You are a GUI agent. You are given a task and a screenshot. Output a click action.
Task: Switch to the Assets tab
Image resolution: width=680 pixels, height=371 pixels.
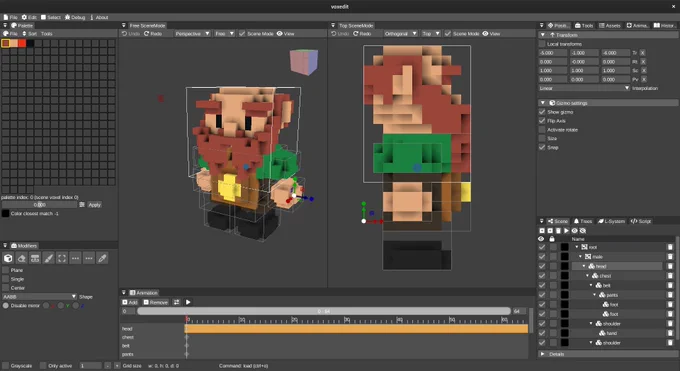pyautogui.click(x=610, y=26)
